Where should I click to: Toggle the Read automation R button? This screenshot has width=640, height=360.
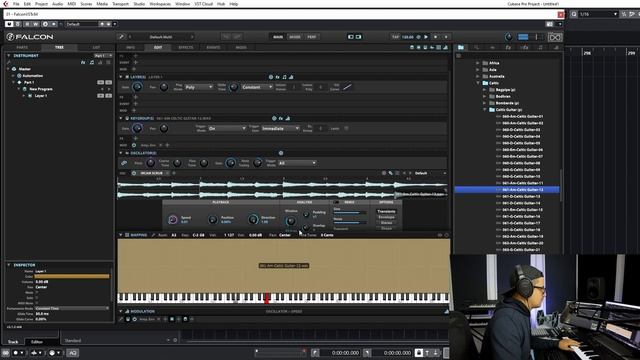[x=27, y=24]
